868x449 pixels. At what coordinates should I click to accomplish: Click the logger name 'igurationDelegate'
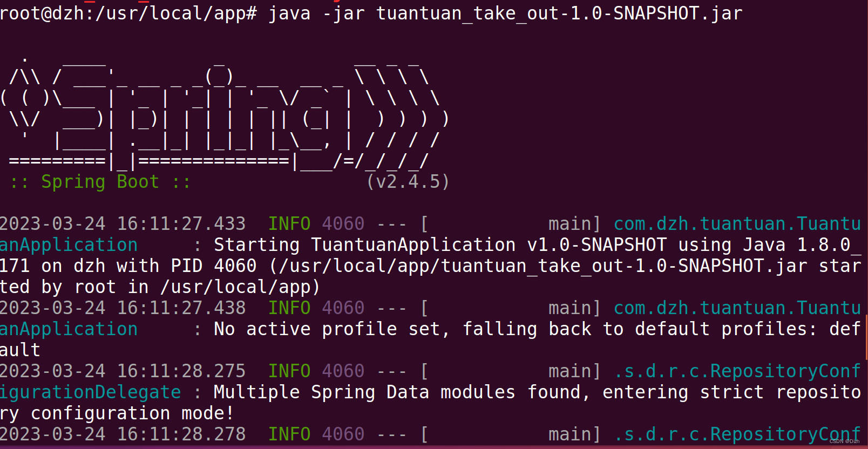point(91,392)
